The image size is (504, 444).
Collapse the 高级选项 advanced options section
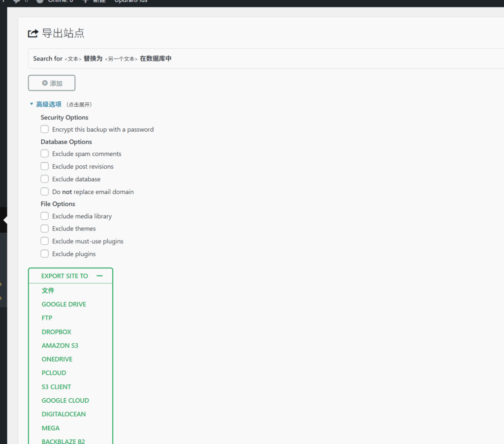coord(48,104)
